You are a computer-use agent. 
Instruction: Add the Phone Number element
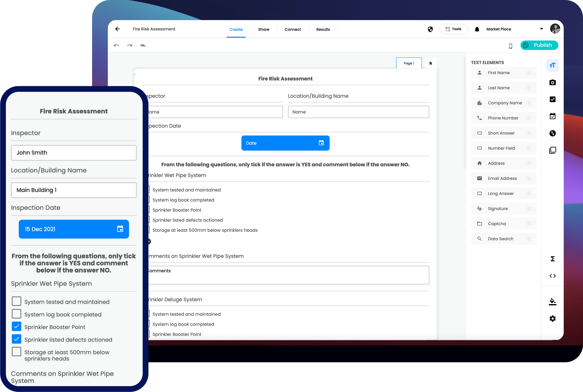[503, 118]
